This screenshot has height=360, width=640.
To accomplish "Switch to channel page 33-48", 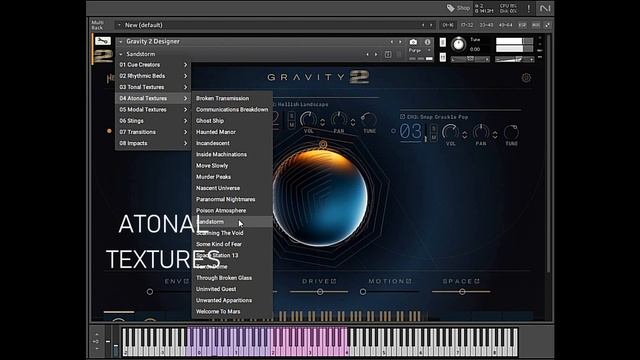I will 486,25.
